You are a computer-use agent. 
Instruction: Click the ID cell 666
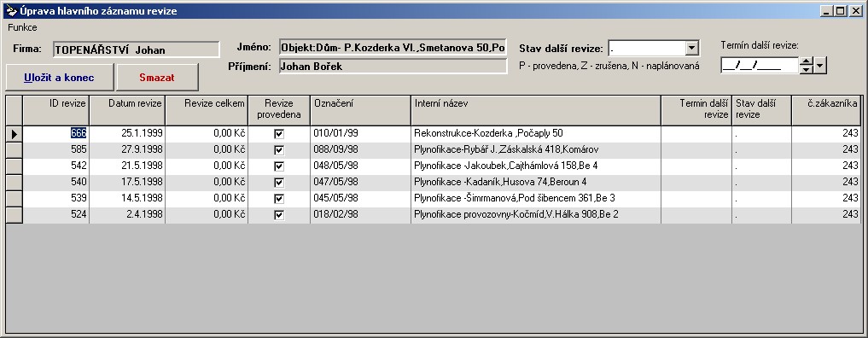coord(56,134)
